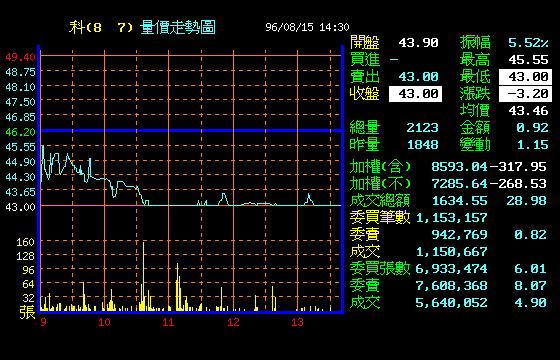This screenshot has height=360, width=560.
Task: Click the ratio value 6.01
Action: point(530,269)
